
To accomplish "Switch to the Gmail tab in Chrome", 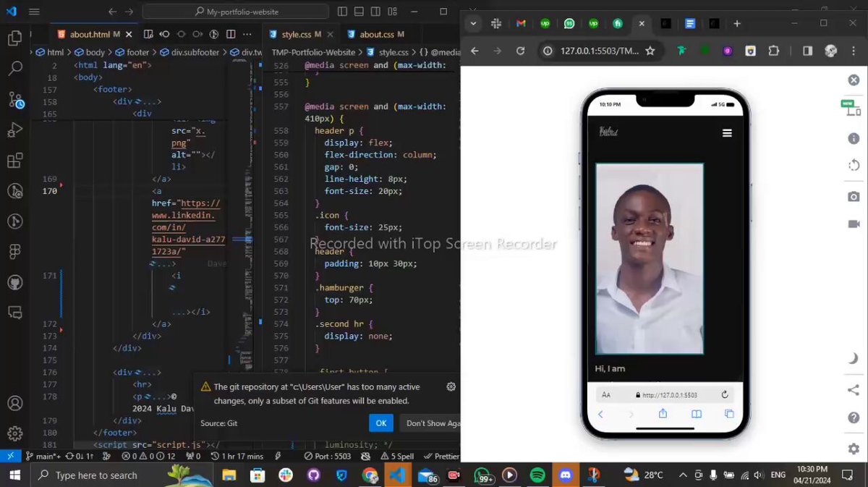I will pyautogui.click(x=521, y=23).
